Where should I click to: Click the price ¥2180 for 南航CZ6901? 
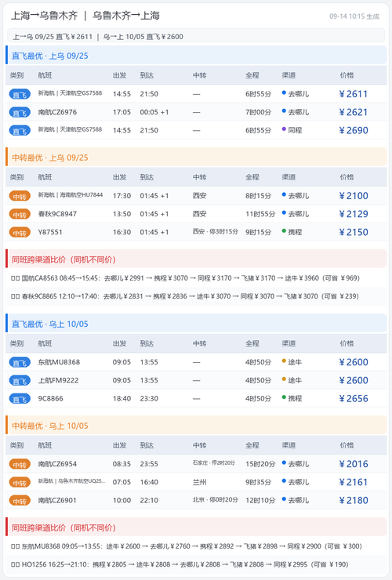pyautogui.click(x=354, y=501)
